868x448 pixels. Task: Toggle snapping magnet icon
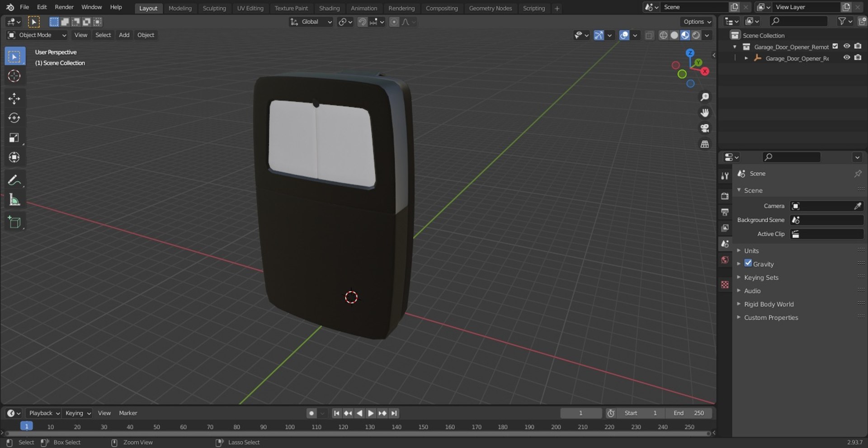pos(362,22)
